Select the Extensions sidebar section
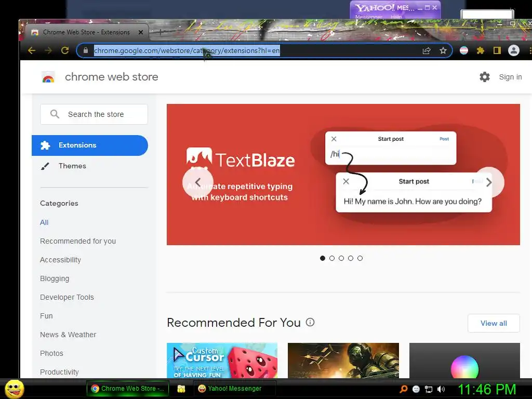This screenshot has height=399, width=532. (89, 145)
